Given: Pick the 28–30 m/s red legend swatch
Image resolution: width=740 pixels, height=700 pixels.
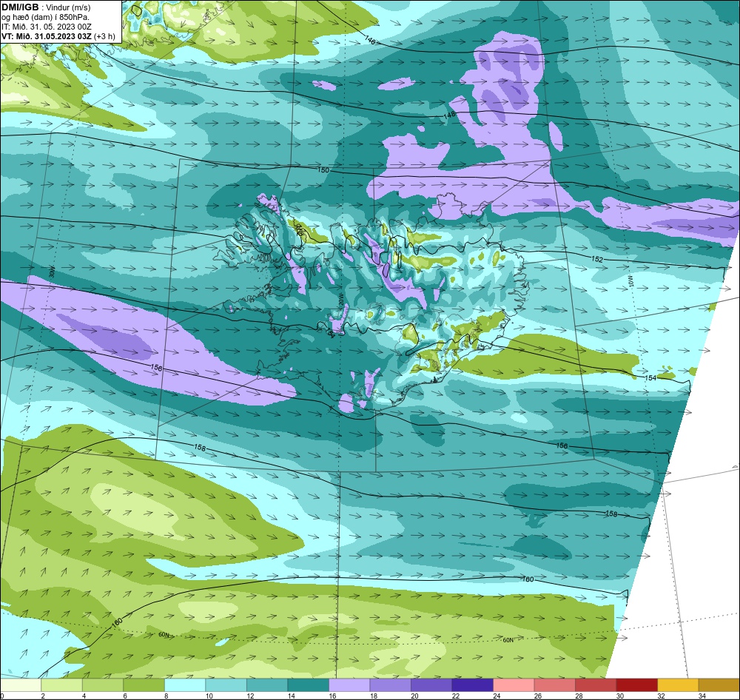Looking at the screenshot, I should pyautogui.click(x=596, y=685).
